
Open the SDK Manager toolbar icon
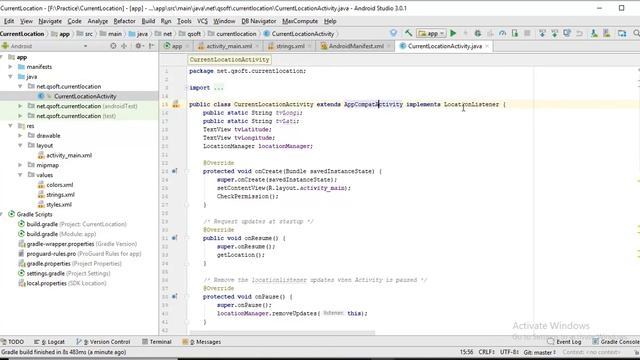tap(607, 33)
